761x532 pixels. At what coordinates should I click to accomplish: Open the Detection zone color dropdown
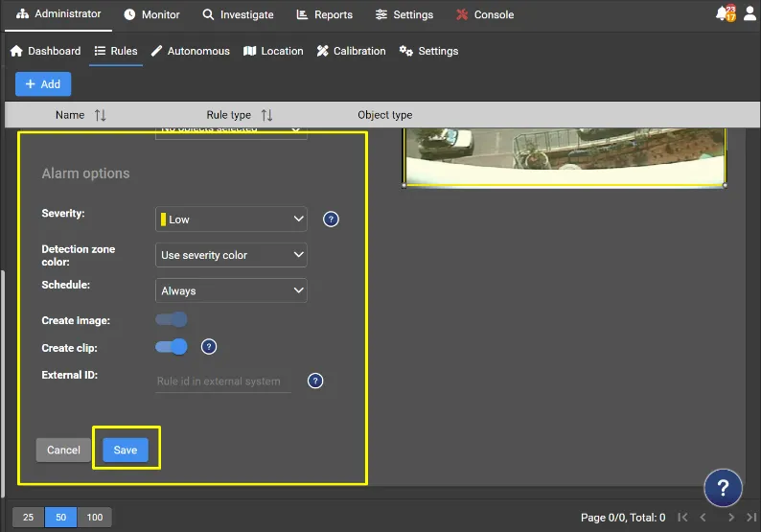(231, 255)
